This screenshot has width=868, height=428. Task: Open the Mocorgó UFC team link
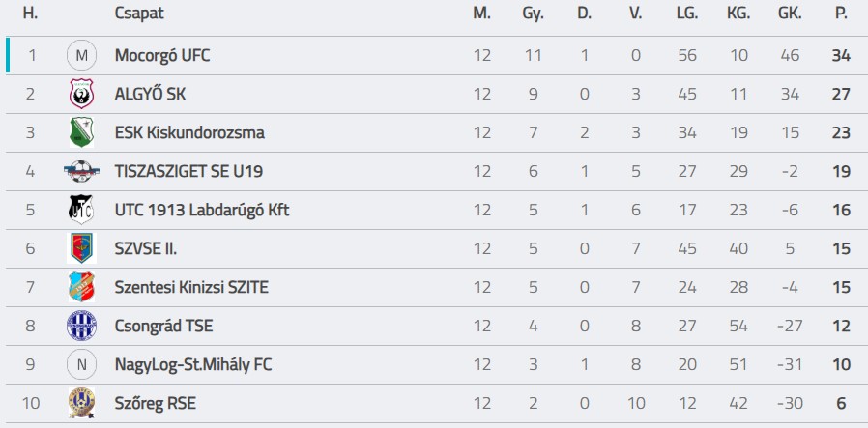click(x=161, y=55)
